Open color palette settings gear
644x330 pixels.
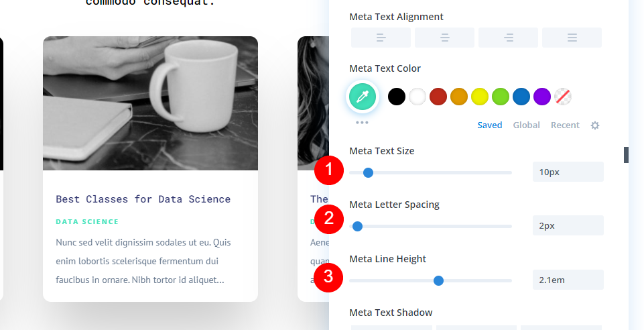[594, 125]
